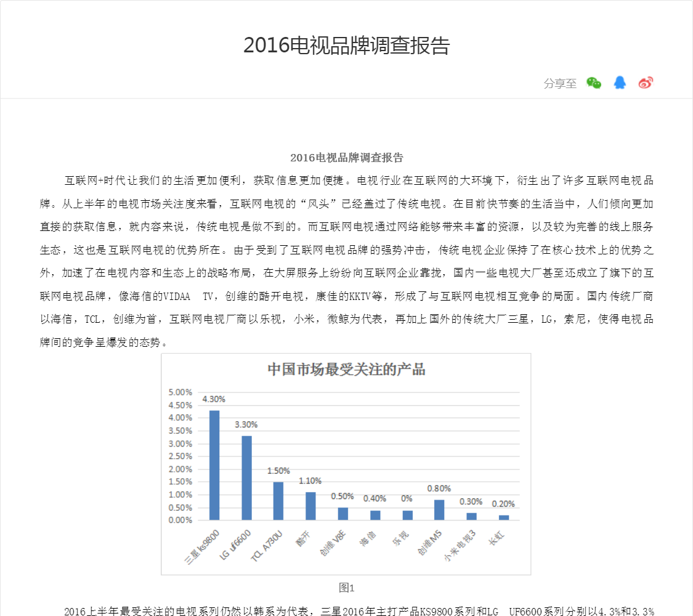Click the 海信 category label under the chart

pyautogui.click(x=367, y=538)
